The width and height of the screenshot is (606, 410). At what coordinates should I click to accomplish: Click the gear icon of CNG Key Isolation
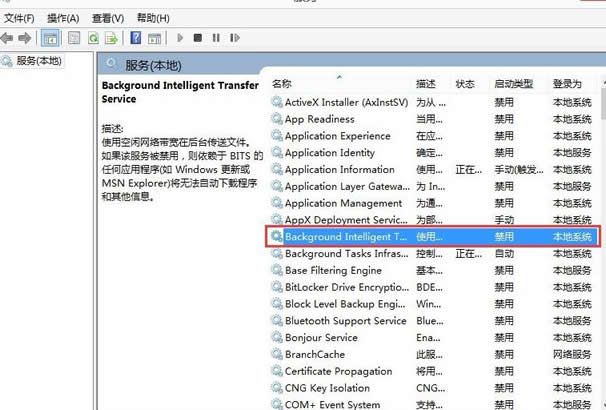(x=277, y=388)
